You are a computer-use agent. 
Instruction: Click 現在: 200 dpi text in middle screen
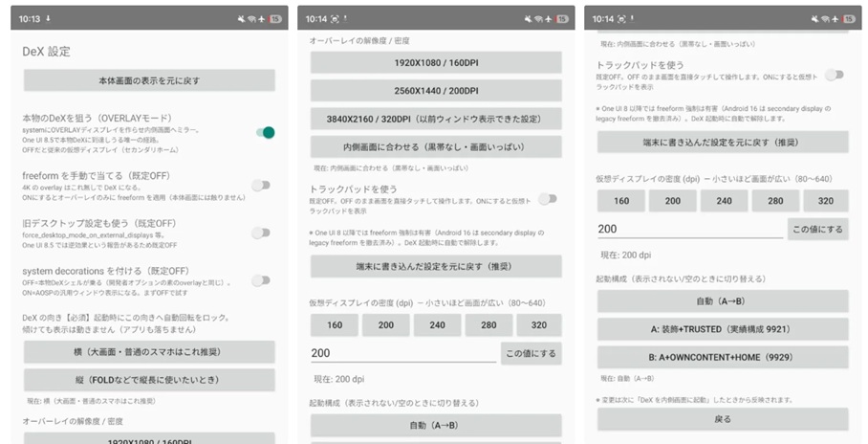[339, 379]
